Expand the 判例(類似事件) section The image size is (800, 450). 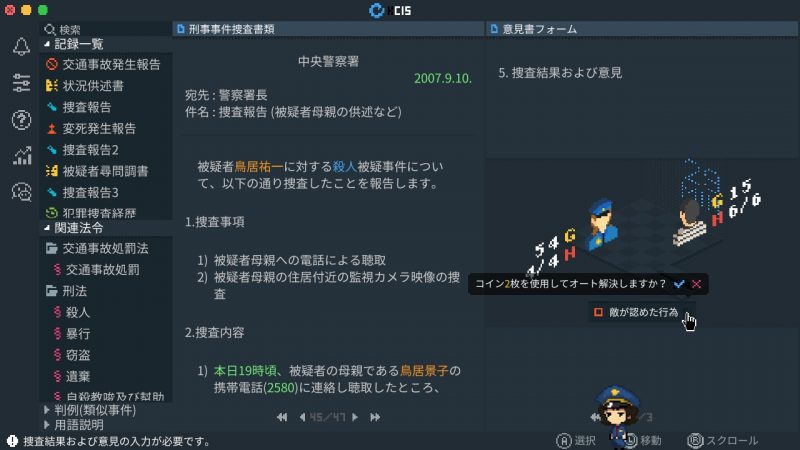coord(47,410)
